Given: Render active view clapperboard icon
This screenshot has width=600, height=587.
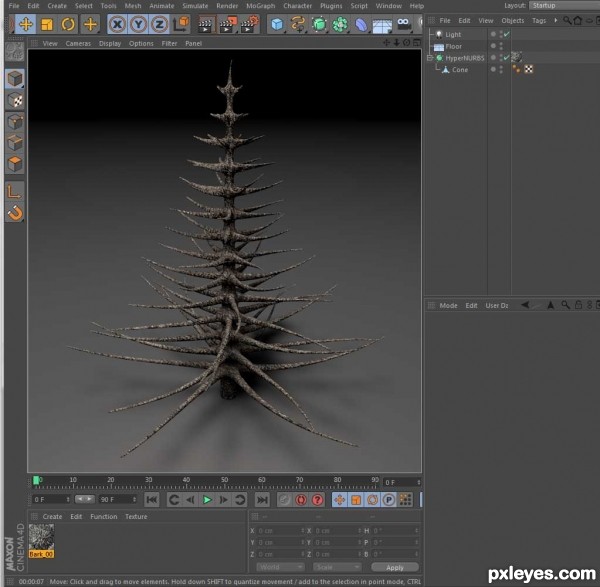Looking at the screenshot, I should coord(205,24).
